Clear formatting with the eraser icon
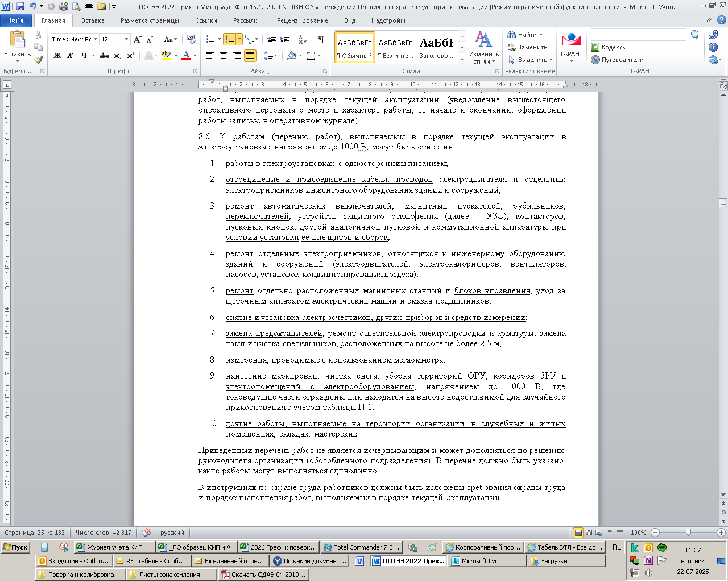The image size is (728, 582). pos(192,39)
